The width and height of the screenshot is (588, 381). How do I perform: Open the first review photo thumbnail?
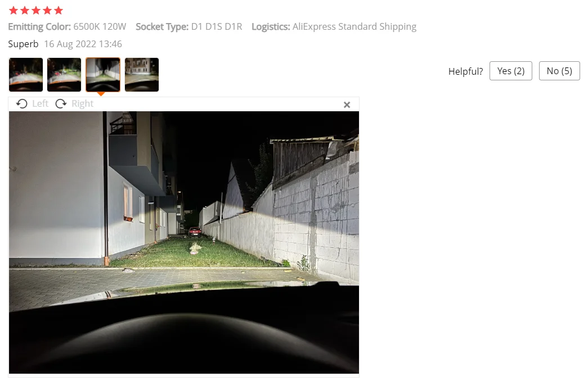(26, 75)
